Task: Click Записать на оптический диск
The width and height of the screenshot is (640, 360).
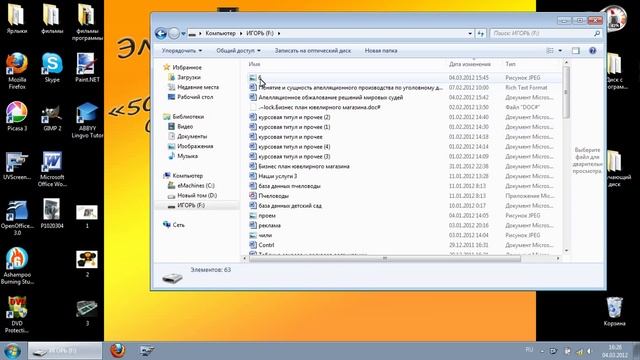Action: 313,51
